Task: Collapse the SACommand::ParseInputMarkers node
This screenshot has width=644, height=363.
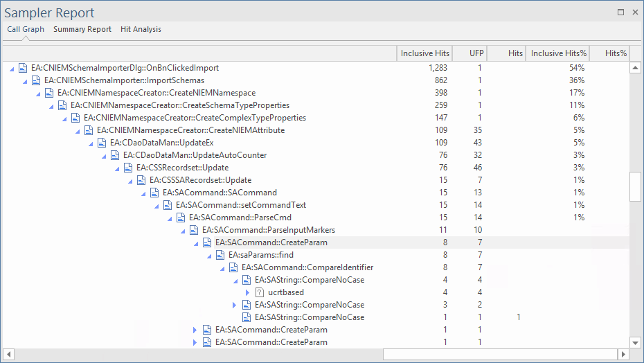Action: (182, 230)
